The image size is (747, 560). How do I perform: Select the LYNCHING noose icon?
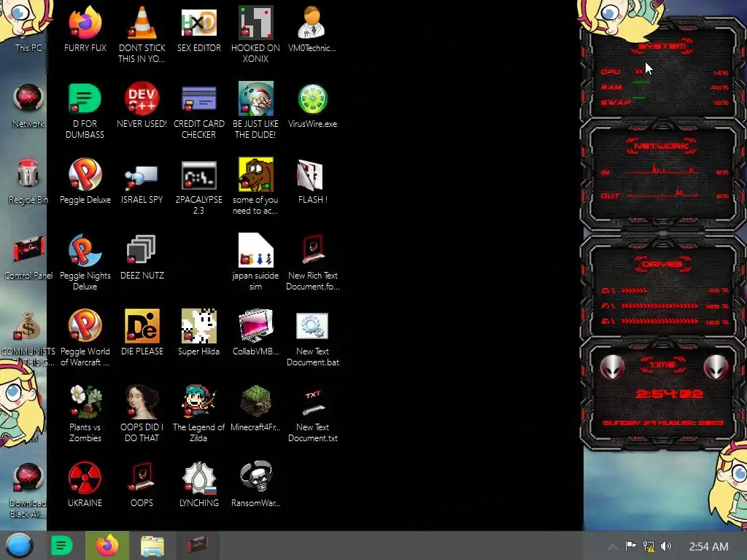[198, 484]
